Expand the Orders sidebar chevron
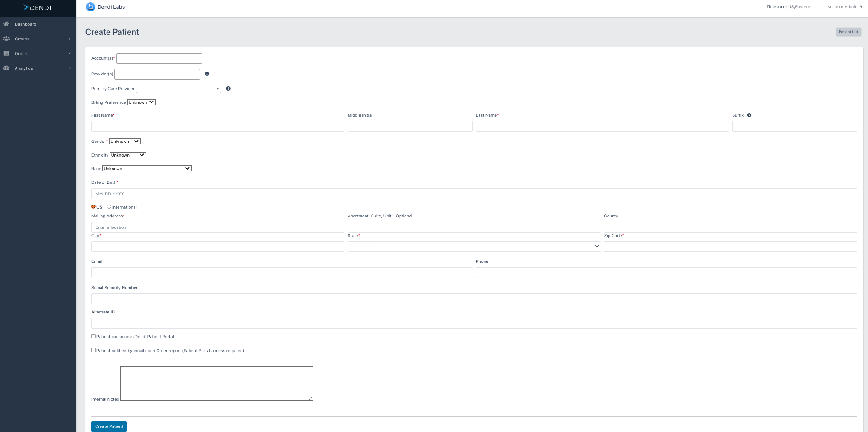Screen dimensions: 868x432 (x=70, y=53)
